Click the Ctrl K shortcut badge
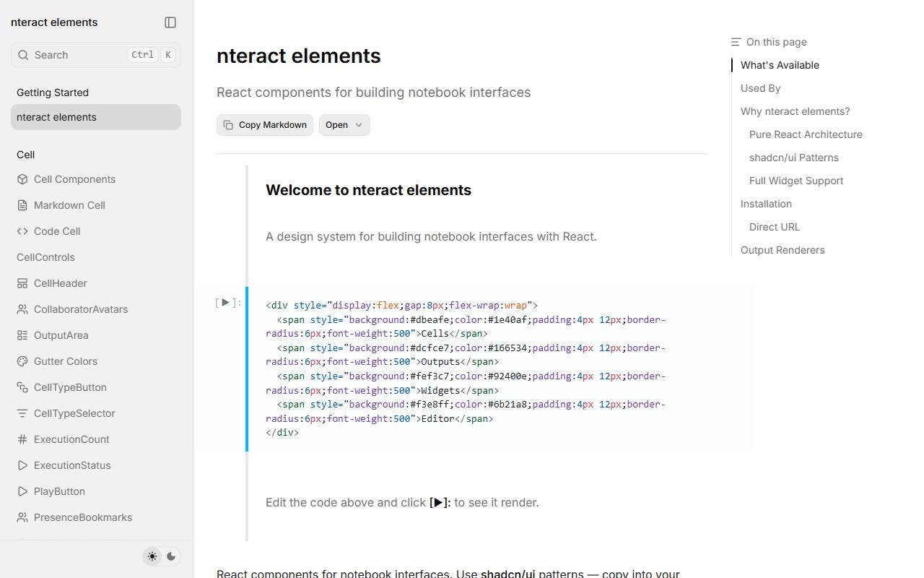 point(152,55)
